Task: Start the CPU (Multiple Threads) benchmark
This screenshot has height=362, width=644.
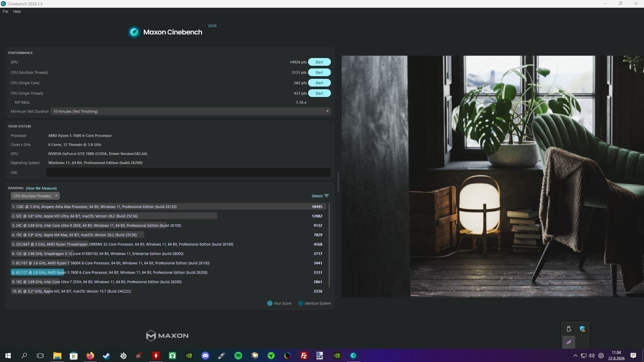Action: (319, 72)
